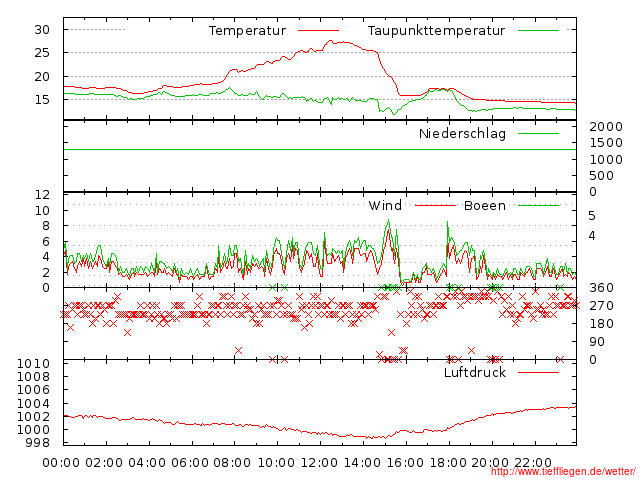Click the 180 wind direction axis label

coord(601,324)
